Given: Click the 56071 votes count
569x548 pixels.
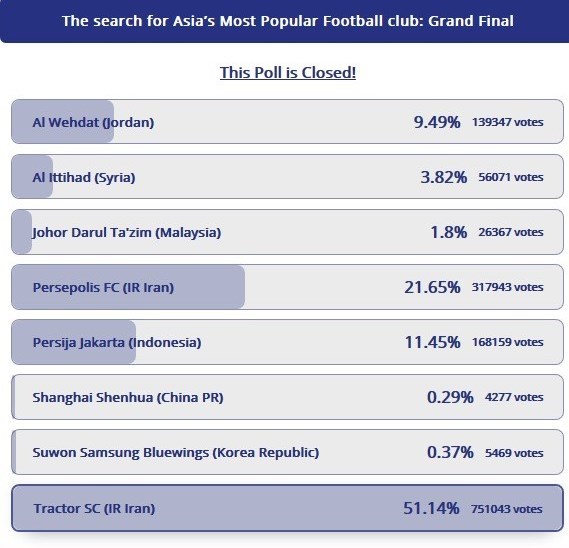Looking at the screenshot, I should click(511, 177).
